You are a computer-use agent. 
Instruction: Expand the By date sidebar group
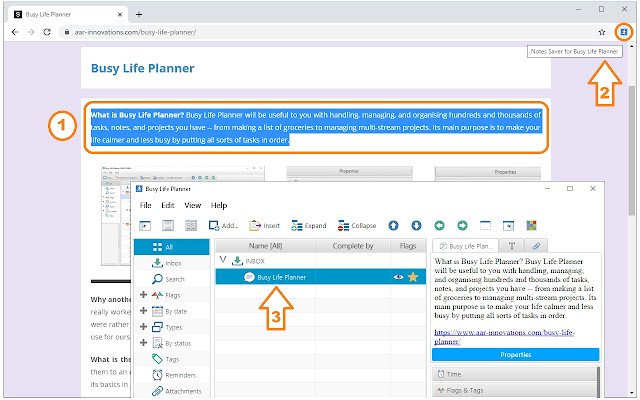pos(143,311)
